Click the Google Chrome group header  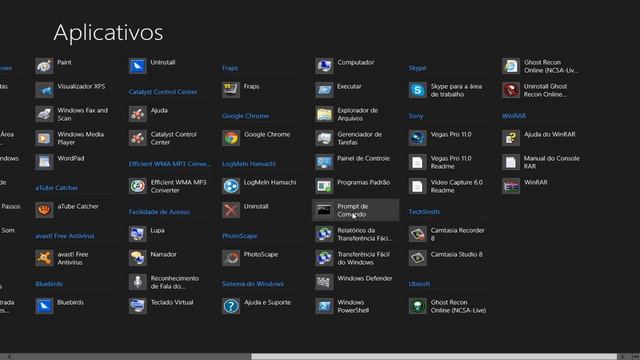point(245,116)
